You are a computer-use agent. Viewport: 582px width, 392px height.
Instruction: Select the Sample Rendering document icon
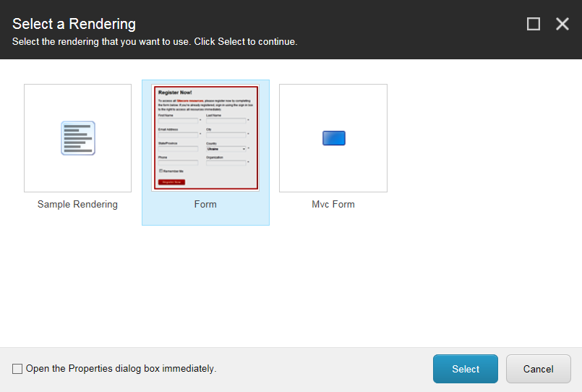(77, 138)
